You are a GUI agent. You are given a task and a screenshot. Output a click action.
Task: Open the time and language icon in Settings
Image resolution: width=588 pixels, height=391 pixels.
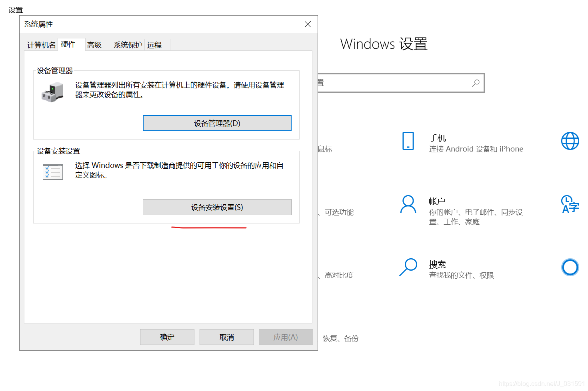[x=570, y=204]
